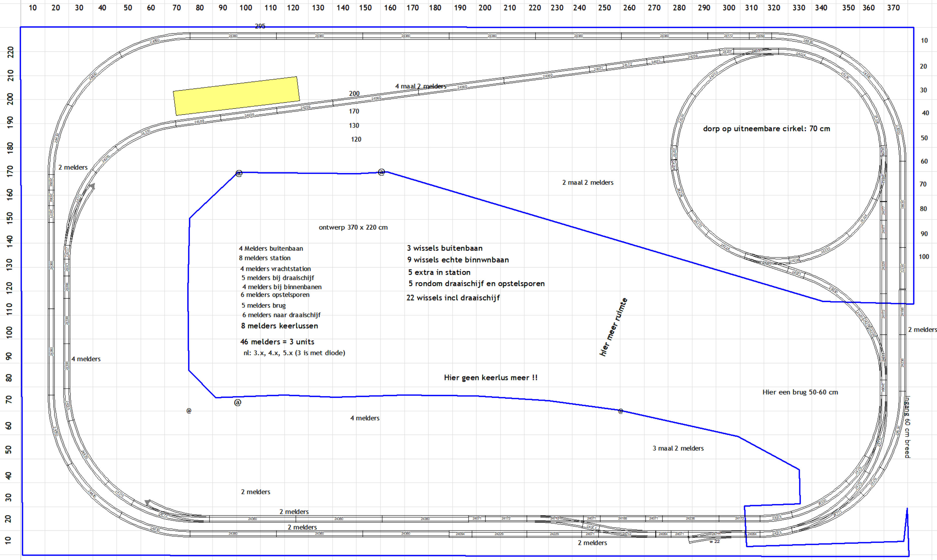Click the '22 wissels incl draaischijf' total

[453, 298]
